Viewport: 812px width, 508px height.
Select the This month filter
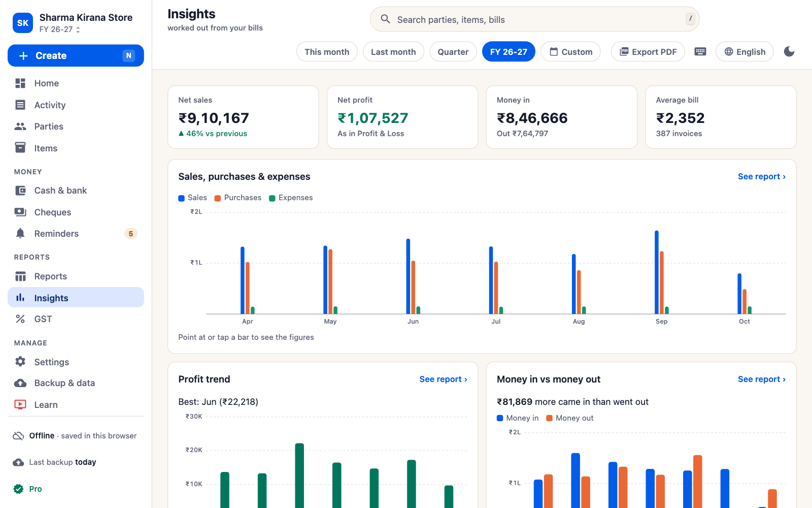(x=327, y=51)
